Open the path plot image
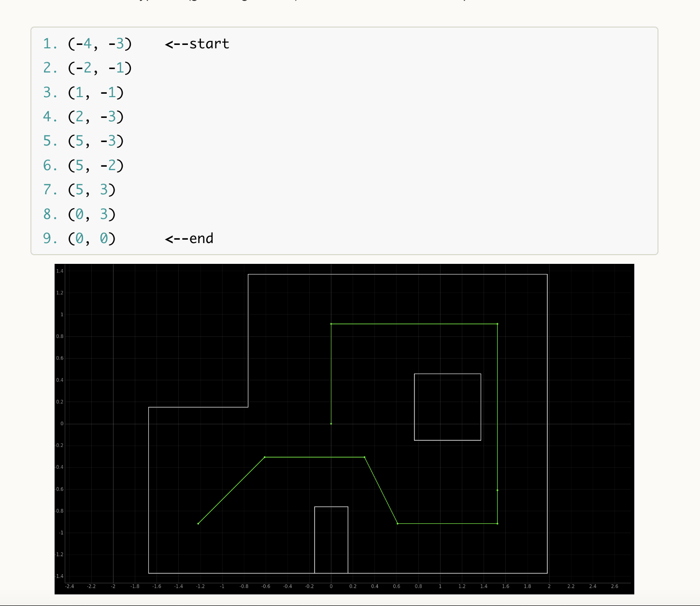The width and height of the screenshot is (700, 606). pyautogui.click(x=344, y=429)
